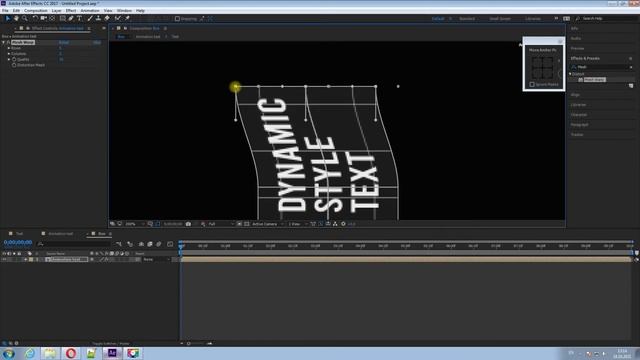Click the shy layers icon in timeline
640x360 pixels.
[141, 244]
